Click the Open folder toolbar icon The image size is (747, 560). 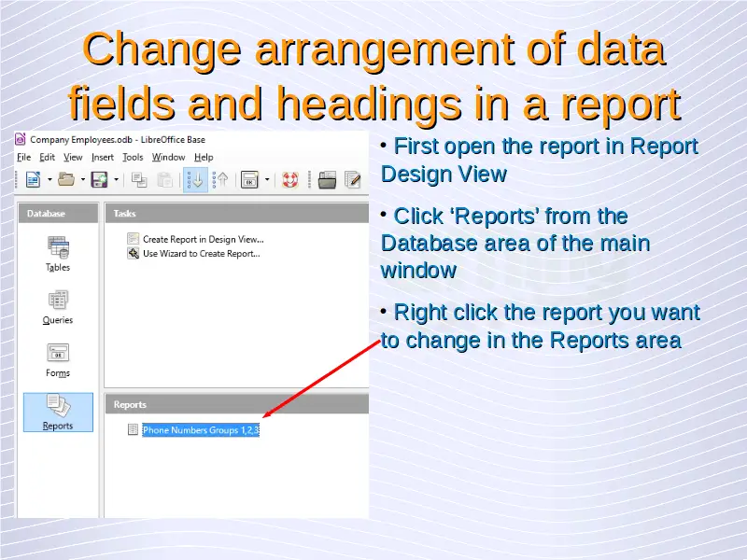(x=66, y=180)
